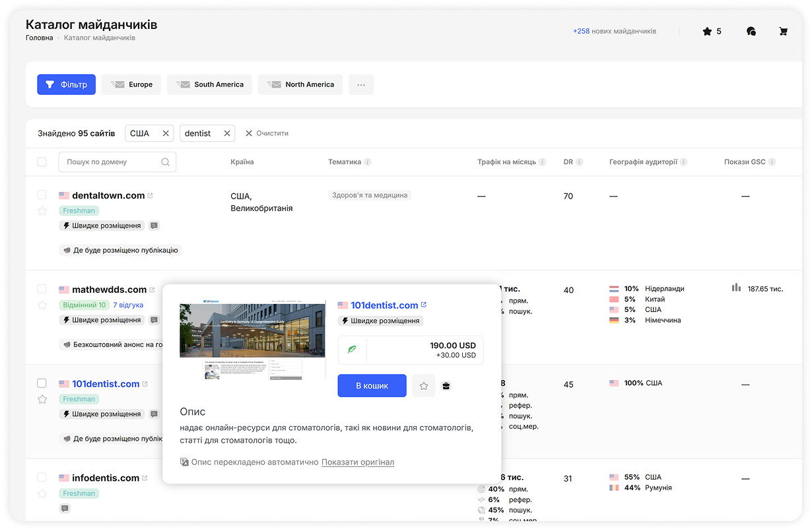Favorite dentaltown.com with star icon
Image resolution: width=812 pixels, height=531 pixels.
coord(42,211)
